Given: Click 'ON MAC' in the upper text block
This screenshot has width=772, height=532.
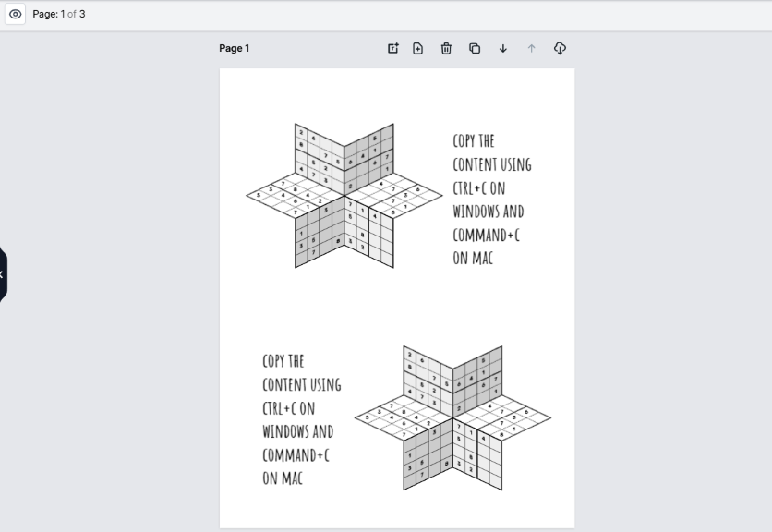Looking at the screenshot, I should pyautogui.click(x=473, y=259).
